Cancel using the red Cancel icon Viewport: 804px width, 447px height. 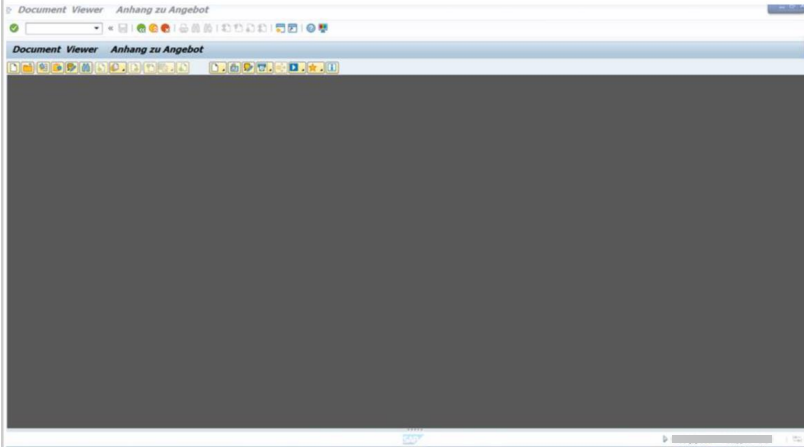point(165,28)
